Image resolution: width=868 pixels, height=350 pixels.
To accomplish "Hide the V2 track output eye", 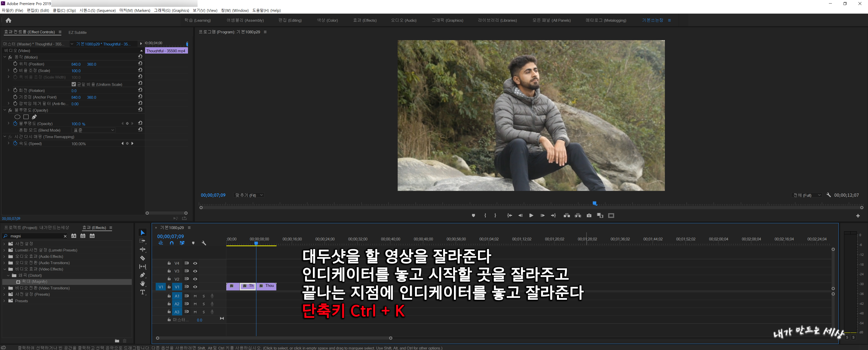I will click(195, 279).
